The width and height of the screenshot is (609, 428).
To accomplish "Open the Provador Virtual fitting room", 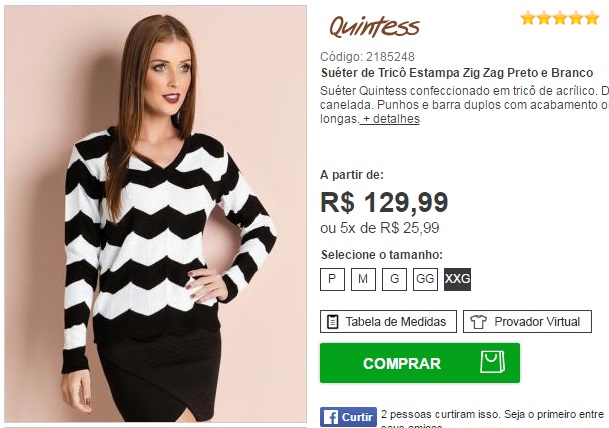I will tap(527, 322).
